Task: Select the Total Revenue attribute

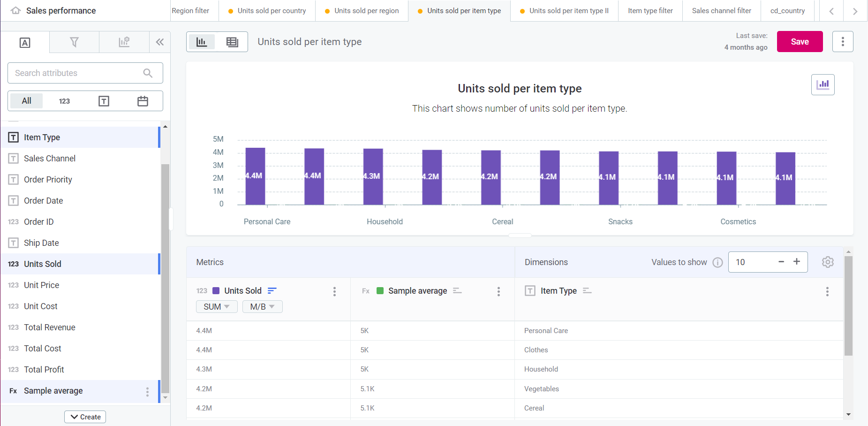Action: (x=49, y=327)
